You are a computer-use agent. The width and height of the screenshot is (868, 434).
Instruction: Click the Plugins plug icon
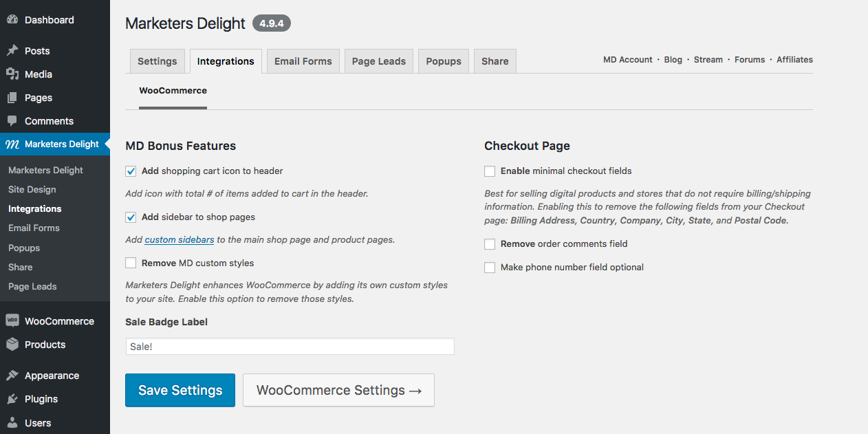(12, 399)
